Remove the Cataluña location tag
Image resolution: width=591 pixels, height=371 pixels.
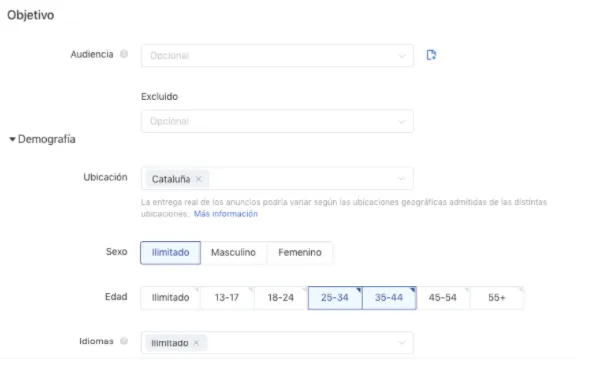coord(199,179)
